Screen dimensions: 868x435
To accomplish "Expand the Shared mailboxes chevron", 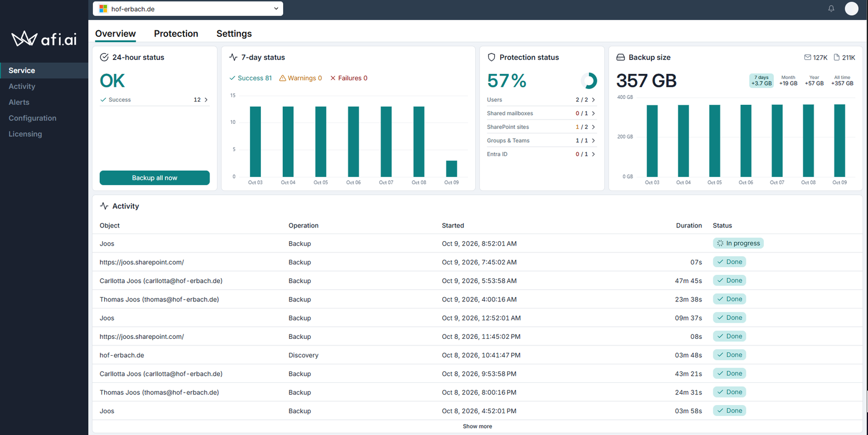I will [593, 114].
